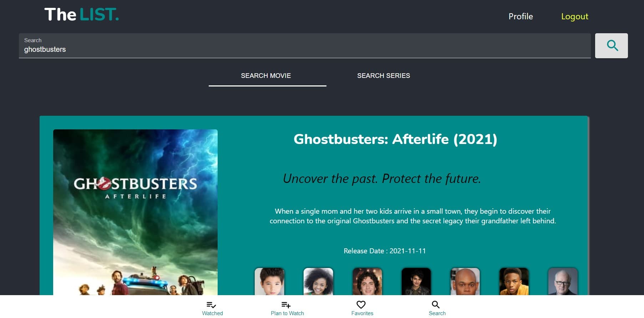Click the Ghostbusters: Afterlife (2021) title
Screen dimensions: 644x318
coord(395,139)
